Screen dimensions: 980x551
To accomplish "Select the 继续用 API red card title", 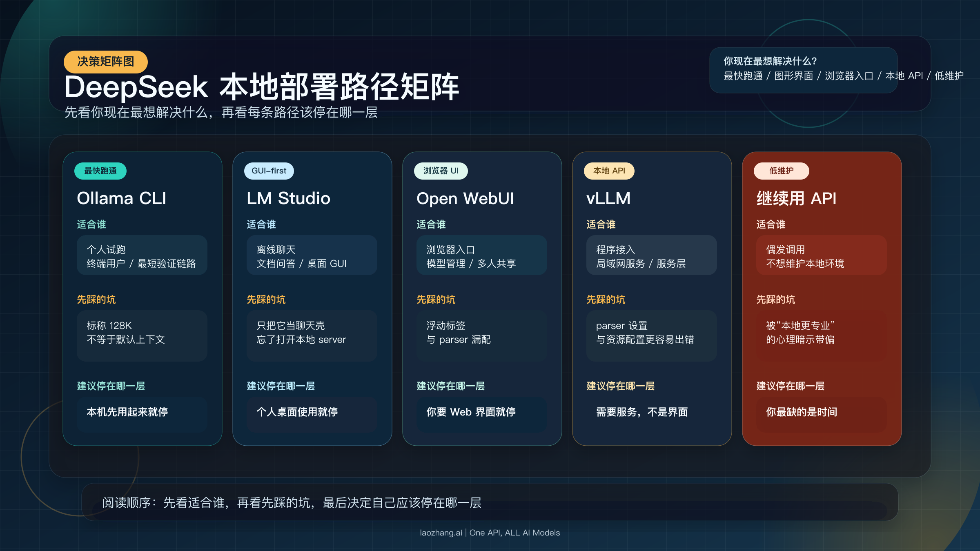I will tap(796, 198).
